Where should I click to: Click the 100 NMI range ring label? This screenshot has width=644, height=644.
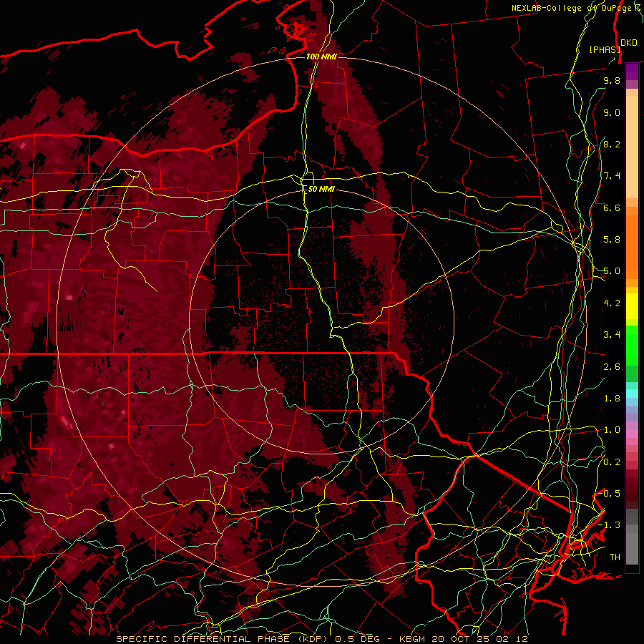(321, 57)
